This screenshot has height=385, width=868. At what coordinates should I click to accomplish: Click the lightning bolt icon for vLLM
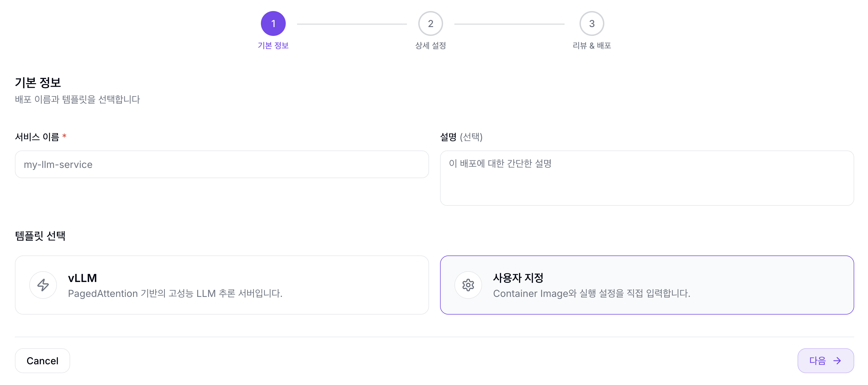pos(43,285)
